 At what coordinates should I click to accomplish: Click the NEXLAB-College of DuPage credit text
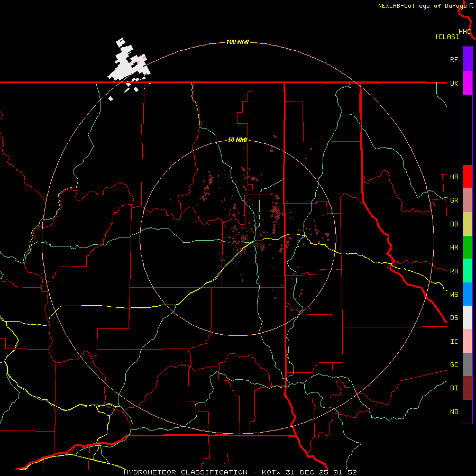pos(422,6)
